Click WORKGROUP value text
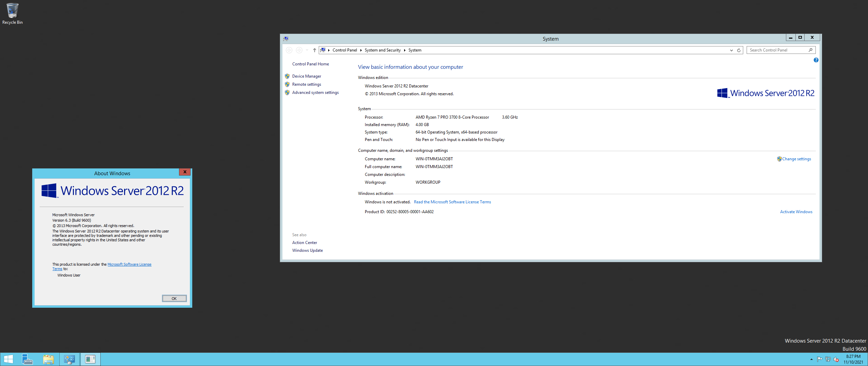The width and height of the screenshot is (868, 366). pyautogui.click(x=428, y=182)
